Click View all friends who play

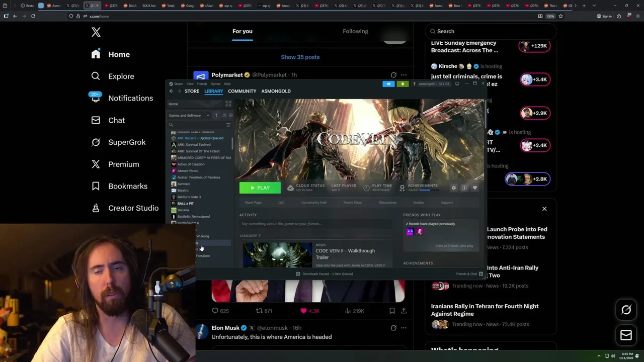[x=454, y=246]
